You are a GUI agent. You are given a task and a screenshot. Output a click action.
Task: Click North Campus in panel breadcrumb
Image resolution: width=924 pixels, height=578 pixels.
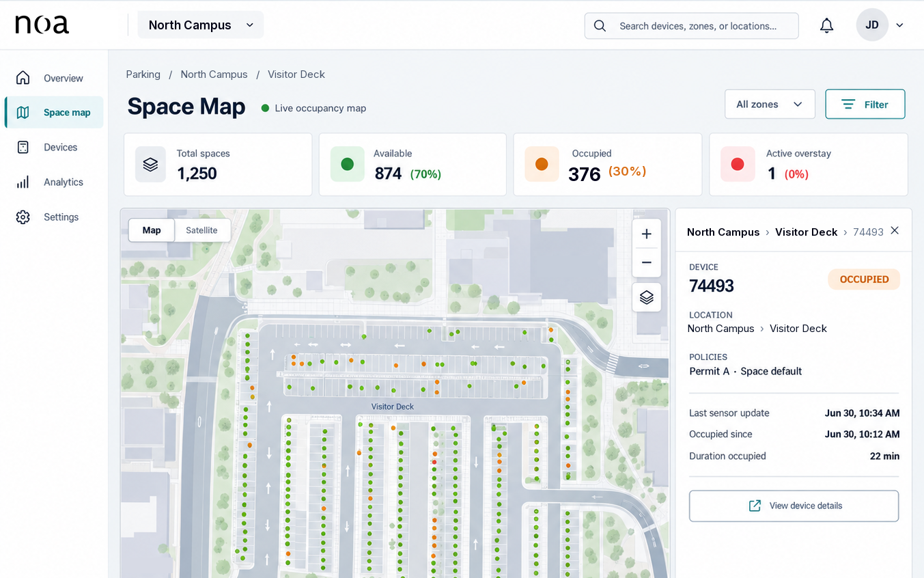coord(723,232)
